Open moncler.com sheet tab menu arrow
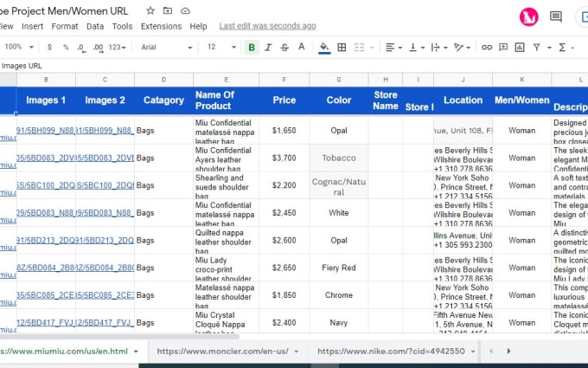The height and width of the screenshot is (368, 588). tap(297, 352)
